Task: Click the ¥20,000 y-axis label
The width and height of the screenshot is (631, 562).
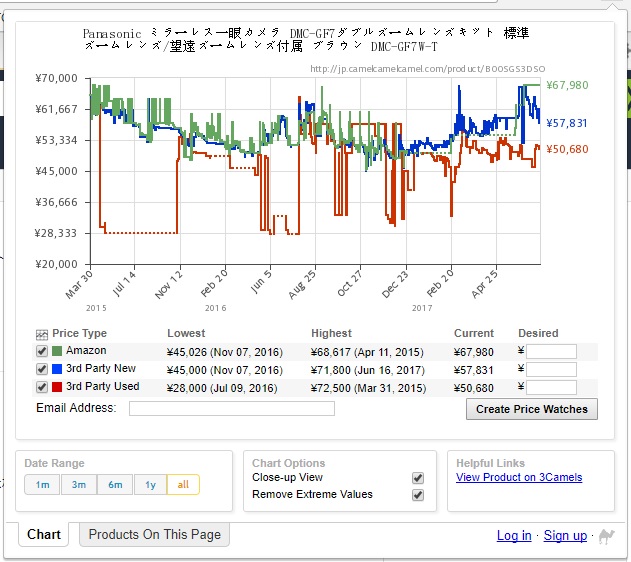Action: click(x=56, y=264)
